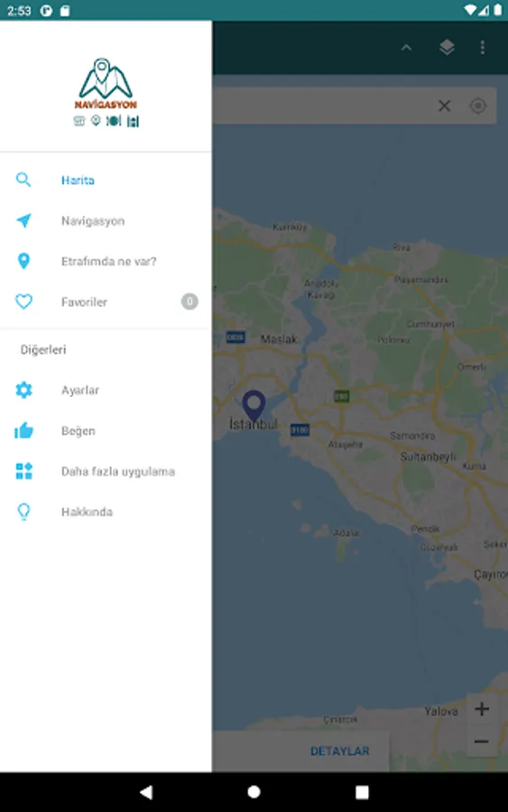Tap the my-location target icon
The width and height of the screenshot is (508, 812).
pyautogui.click(x=477, y=106)
